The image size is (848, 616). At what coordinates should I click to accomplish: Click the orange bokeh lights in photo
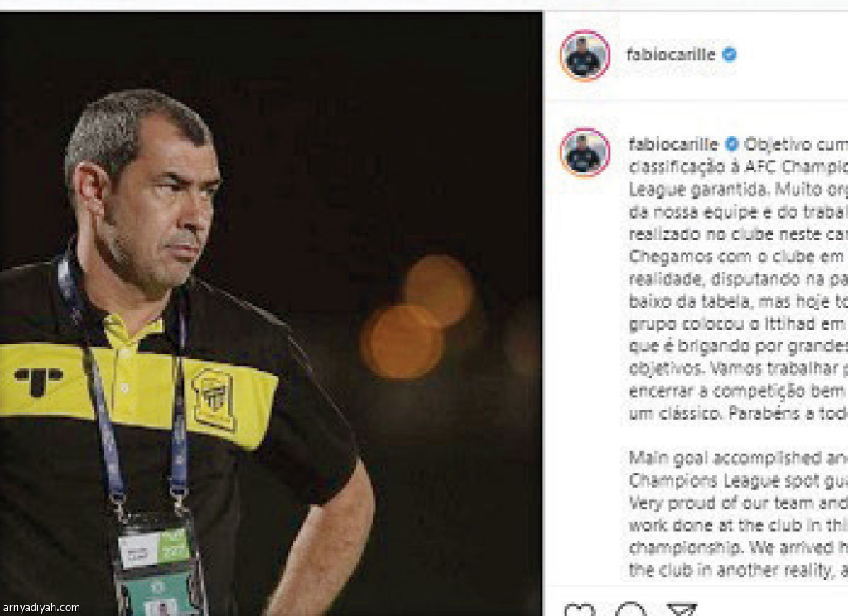(417, 317)
